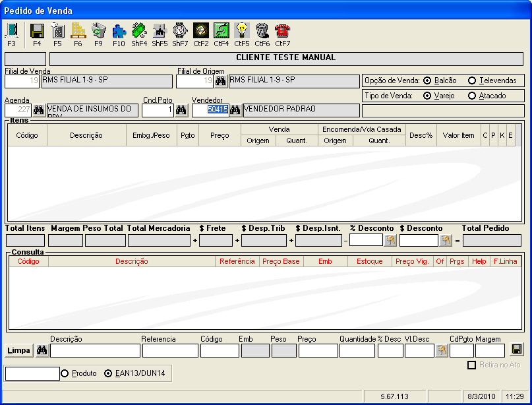Click the F6 stacked boxes icon
This screenshot has width=532, height=405.
tap(78, 31)
